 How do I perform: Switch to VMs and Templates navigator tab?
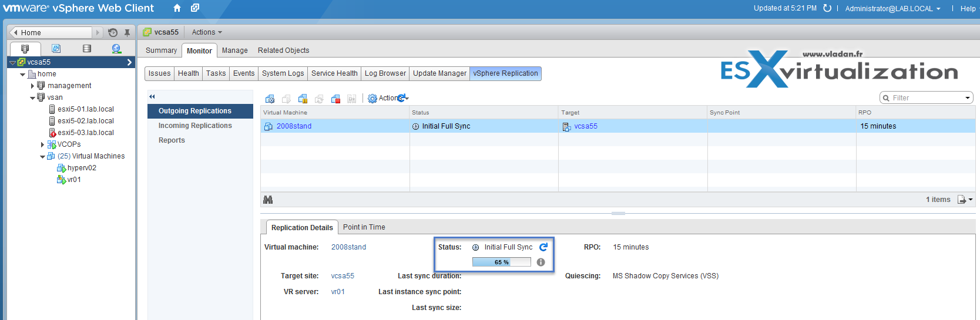(x=56, y=49)
